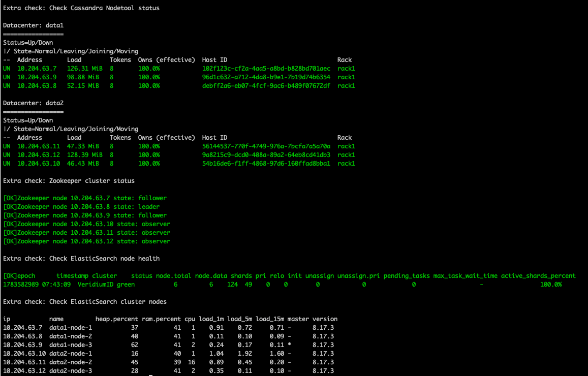Select the 'Datacenter: data2' line
The height and width of the screenshot is (376, 588).
click(x=34, y=103)
